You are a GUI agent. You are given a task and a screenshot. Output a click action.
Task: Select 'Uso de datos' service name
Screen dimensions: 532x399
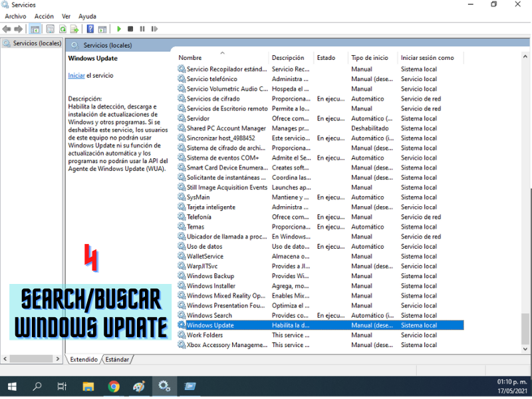click(204, 246)
